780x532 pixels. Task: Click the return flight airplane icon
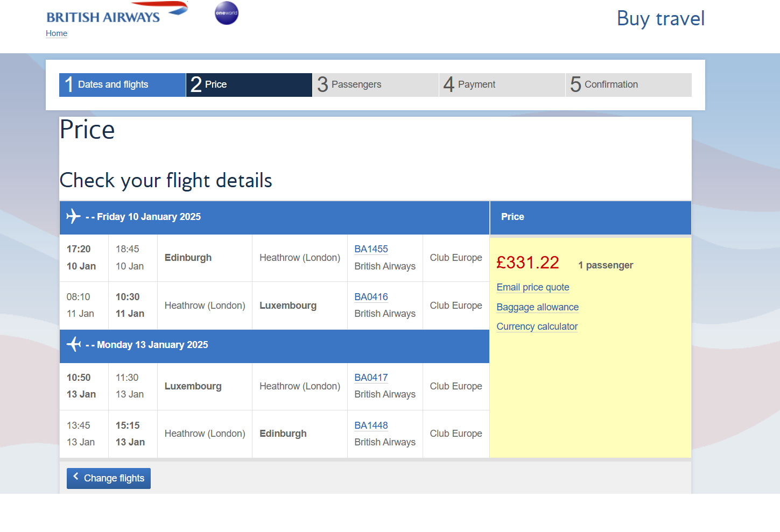tap(73, 344)
